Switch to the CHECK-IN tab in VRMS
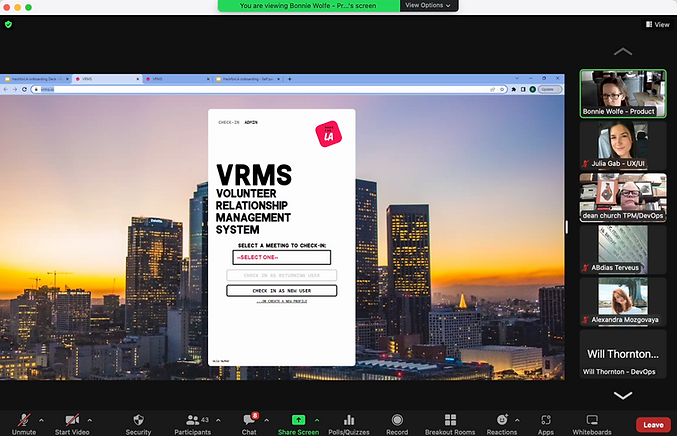 click(229, 123)
